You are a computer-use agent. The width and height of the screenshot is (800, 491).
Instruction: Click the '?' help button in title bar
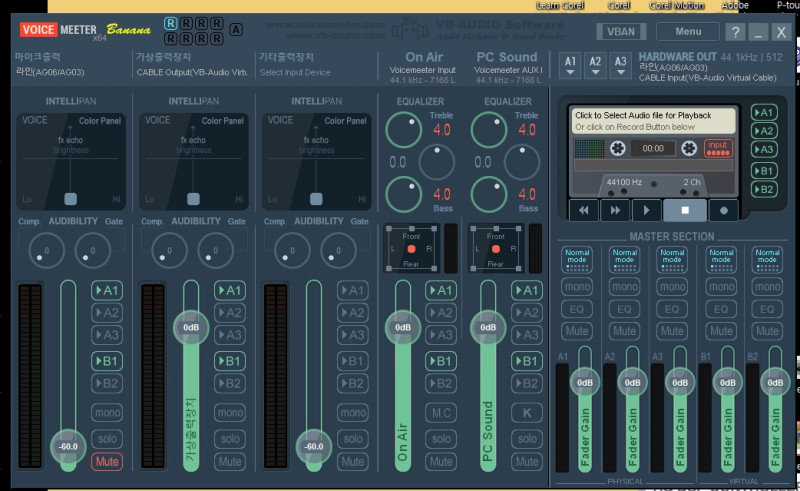point(734,32)
